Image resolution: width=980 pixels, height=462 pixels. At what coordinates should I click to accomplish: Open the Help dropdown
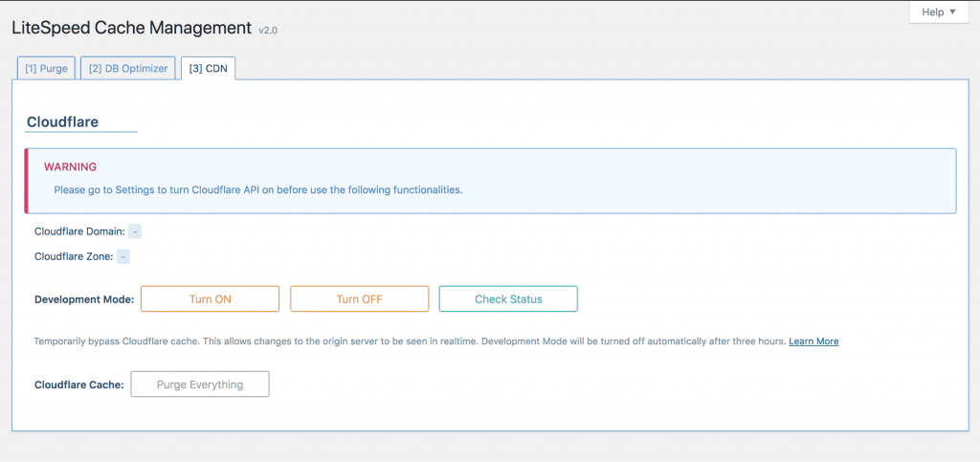pyautogui.click(x=939, y=11)
